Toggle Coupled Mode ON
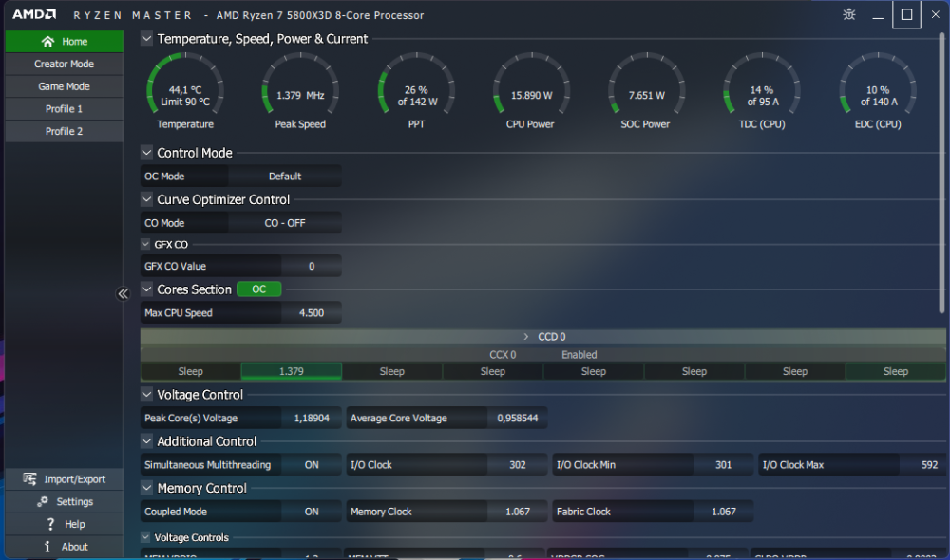This screenshot has height=560, width=950. [312, 512]
